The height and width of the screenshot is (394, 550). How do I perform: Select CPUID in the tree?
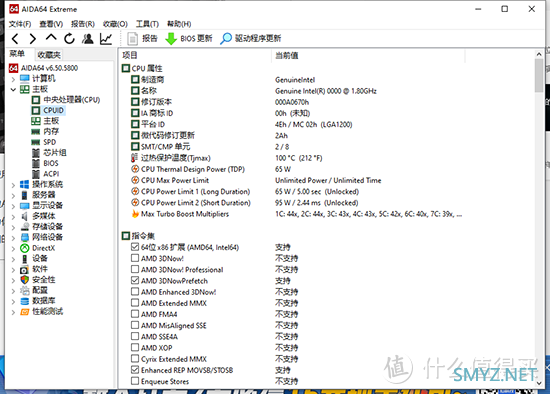coord(53,111)
